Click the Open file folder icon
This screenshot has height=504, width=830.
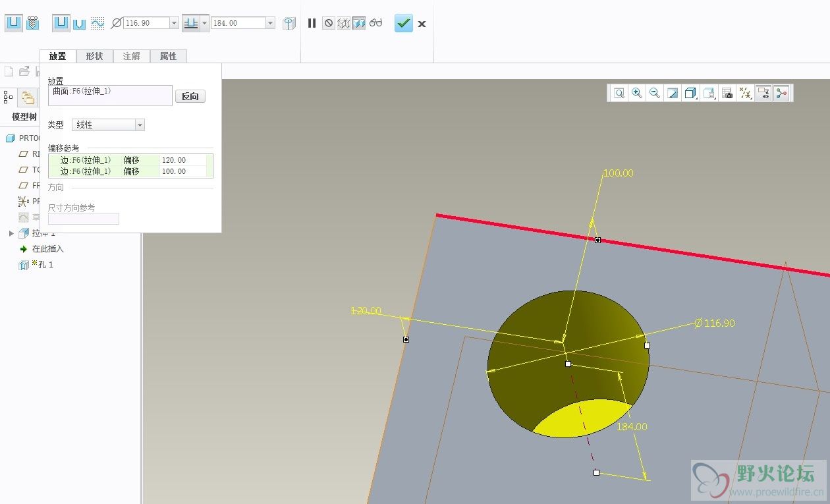coord(25,71)
